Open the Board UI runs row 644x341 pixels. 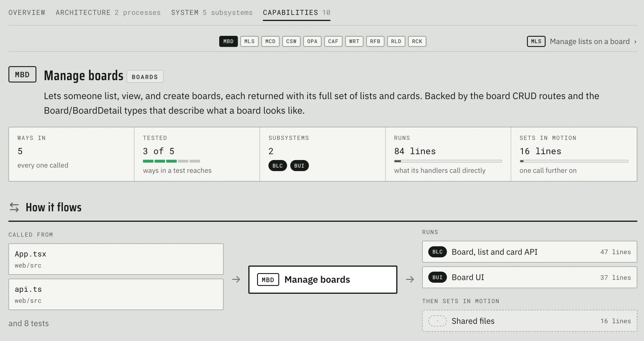tap(530, 277)
